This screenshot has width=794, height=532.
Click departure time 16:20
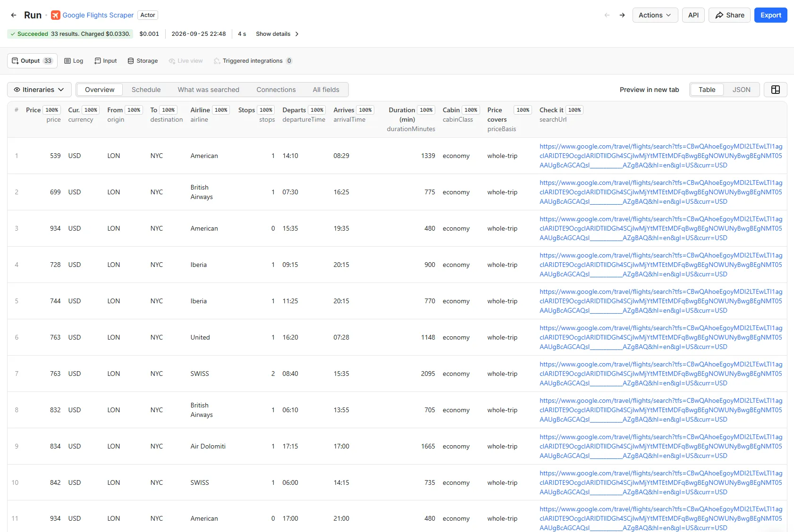290,337
